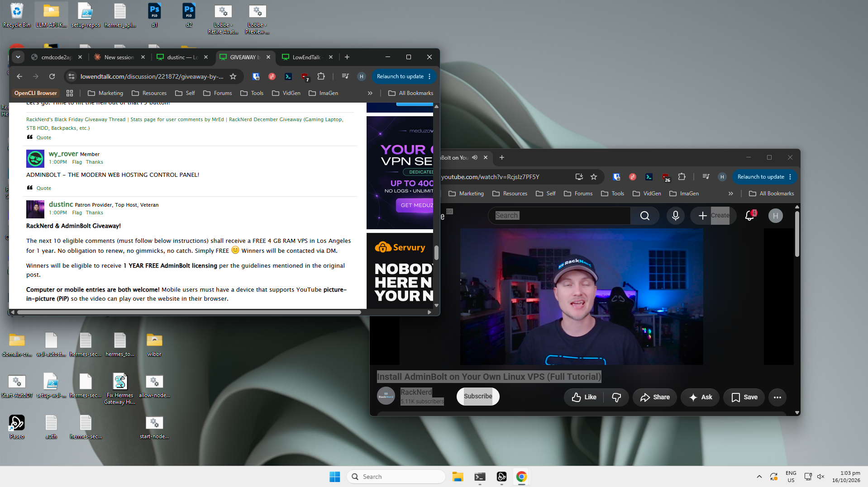Open media control icon in YouTube window toolbar
Viewport: 868px width, 487px height.
tap(706, 177)
